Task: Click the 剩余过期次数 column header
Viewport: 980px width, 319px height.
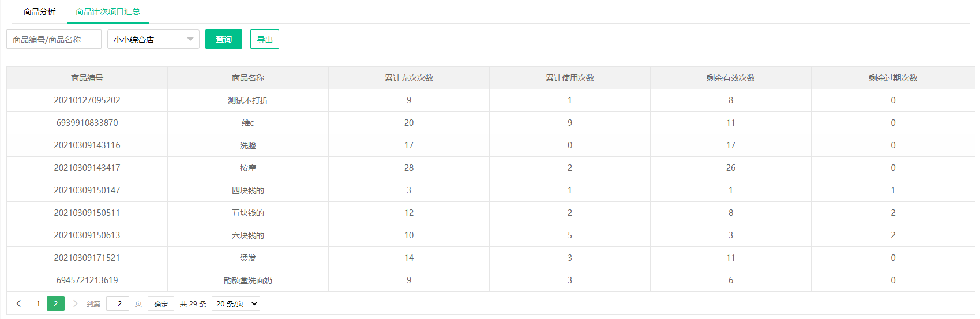Action: pyautogui.click(x=893, y=78)
